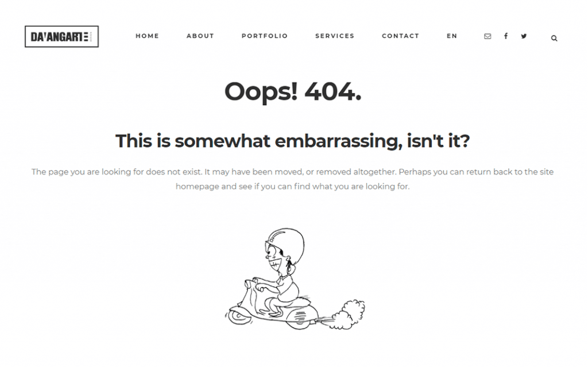The height and width of the screenshot is (367, 588).
Task: Click the search magnifier icon
Action: (554, 38)
